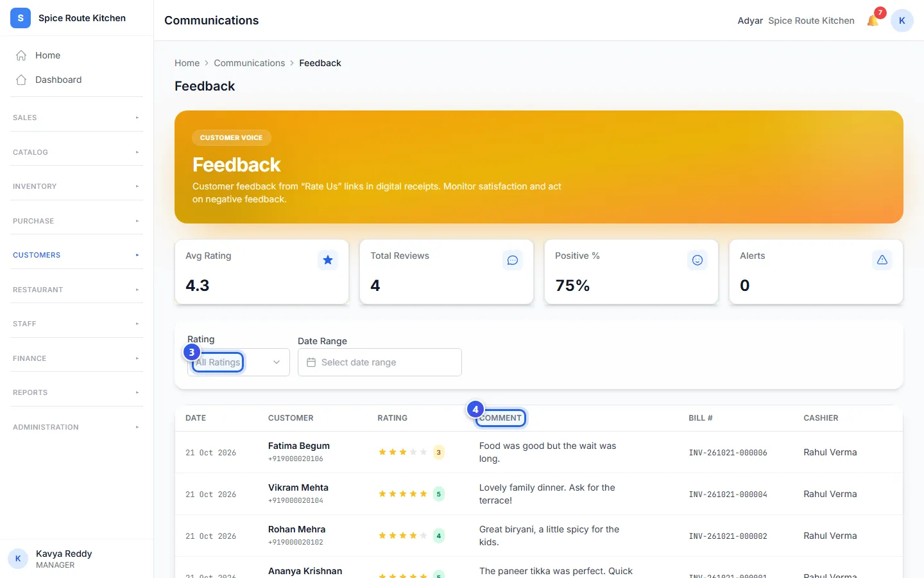The width and height of the screenshot is (924, 578).
Task: Sort by the Date column header
Action: [196, 418]
